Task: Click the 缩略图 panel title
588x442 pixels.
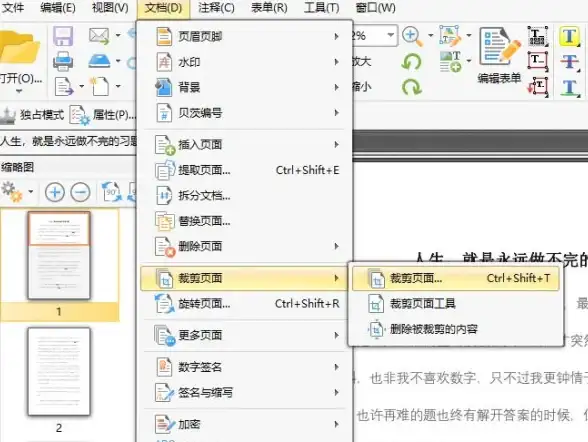Action: coord(17,167)
